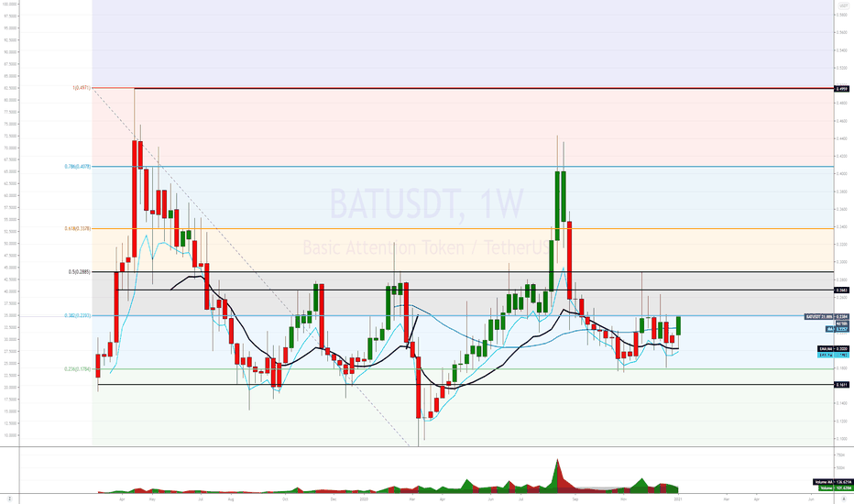Select the BATUSDT last price label
Image resolution: width=854 pixels, height=504 pixels.
[x=827, y=316]
